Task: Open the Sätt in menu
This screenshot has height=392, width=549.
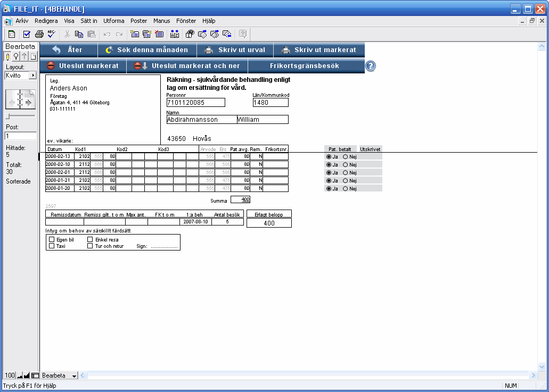Action: pos(89,21)
